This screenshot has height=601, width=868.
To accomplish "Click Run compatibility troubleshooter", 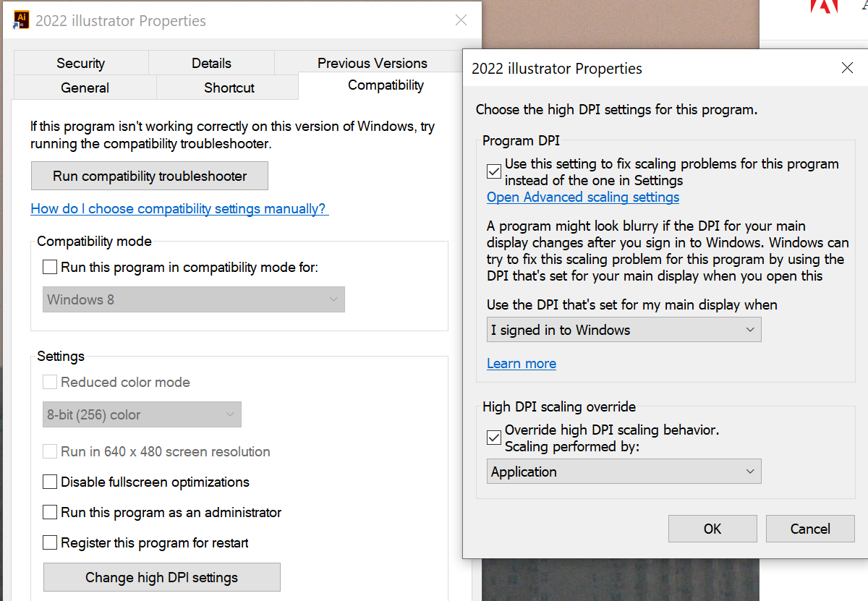I will tap(149, 176).
